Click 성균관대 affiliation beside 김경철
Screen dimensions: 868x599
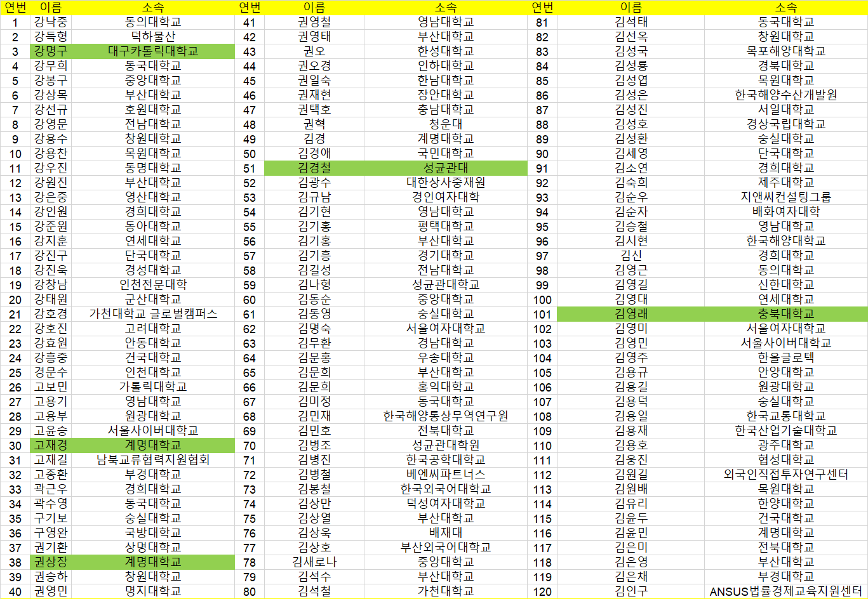(x=445, y=168)
